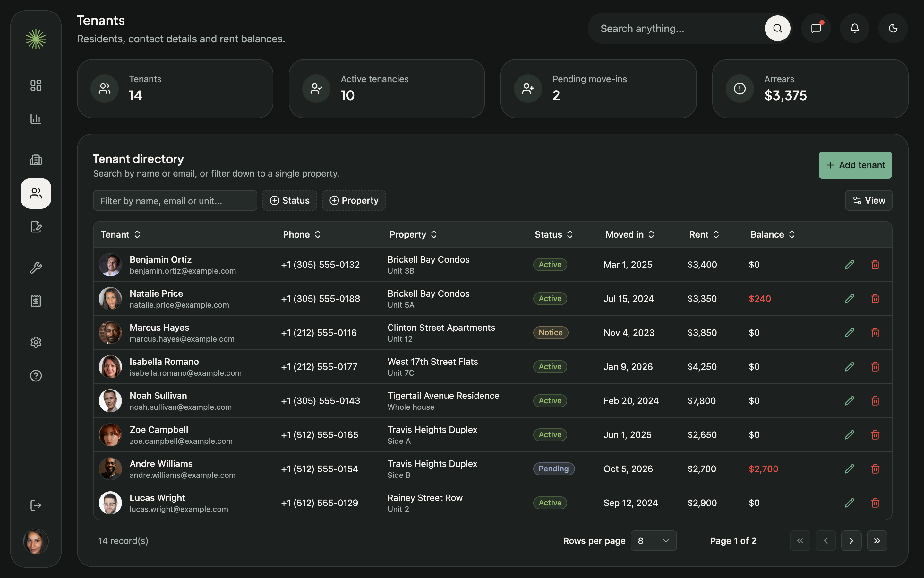
Task: Edit Isabella Romano with pencil icon
Action: [x=850, y=367]
